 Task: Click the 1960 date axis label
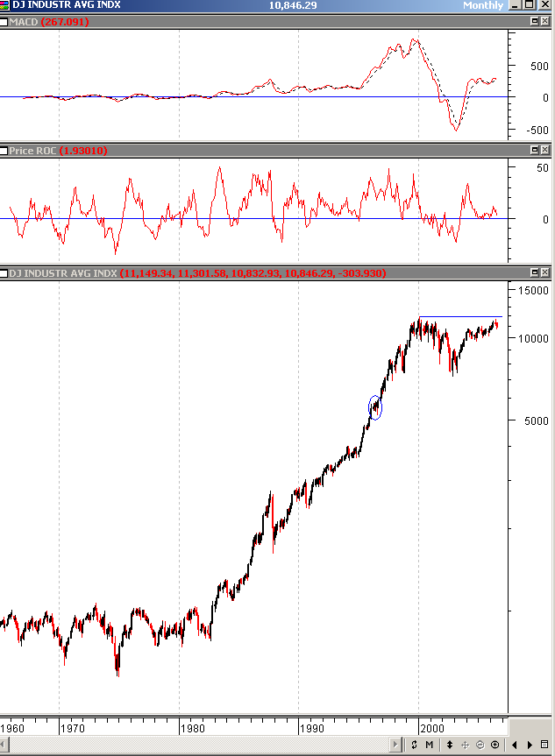point(12,728)
